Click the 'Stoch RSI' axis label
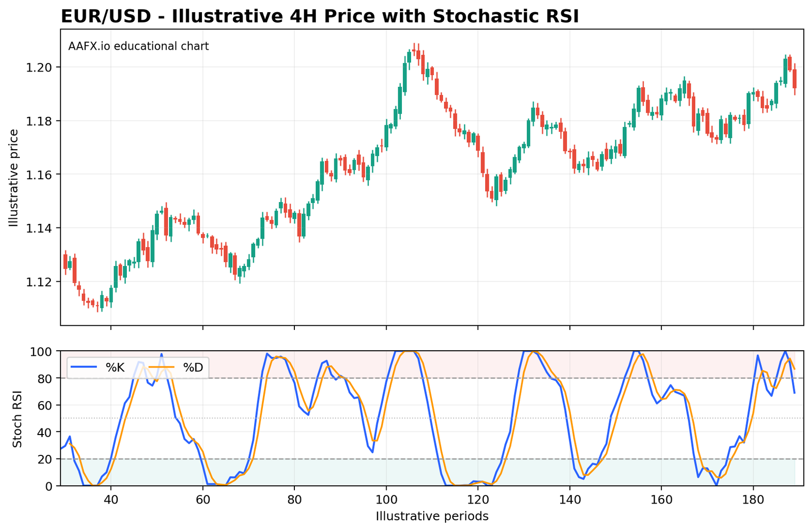The width and height of the screenshot is (812, 531). coord(17,419)
